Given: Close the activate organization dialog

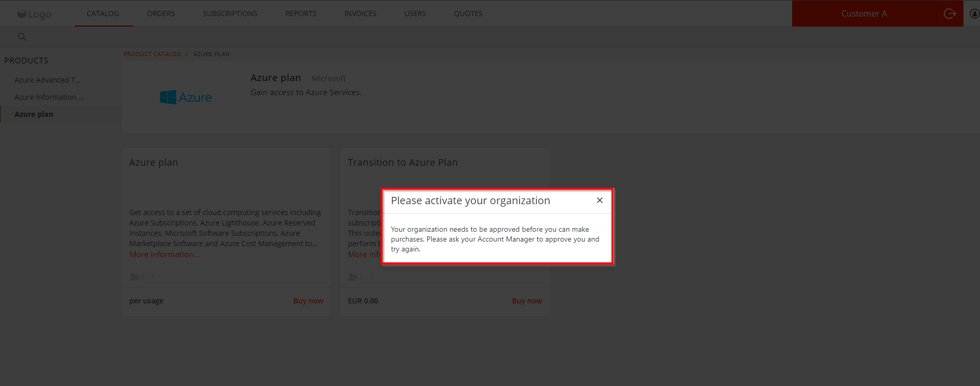Looking at the screenshot, I should [x=600, y=201].
